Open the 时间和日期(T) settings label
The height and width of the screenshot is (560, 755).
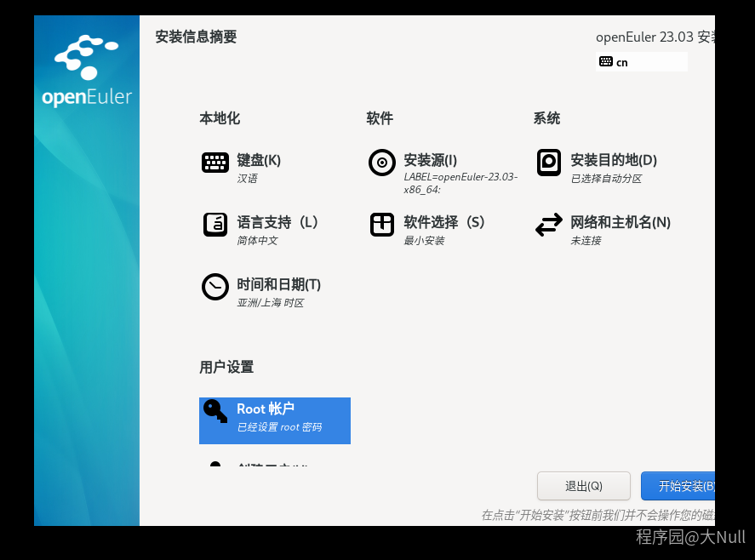click(x=278, y=284)
